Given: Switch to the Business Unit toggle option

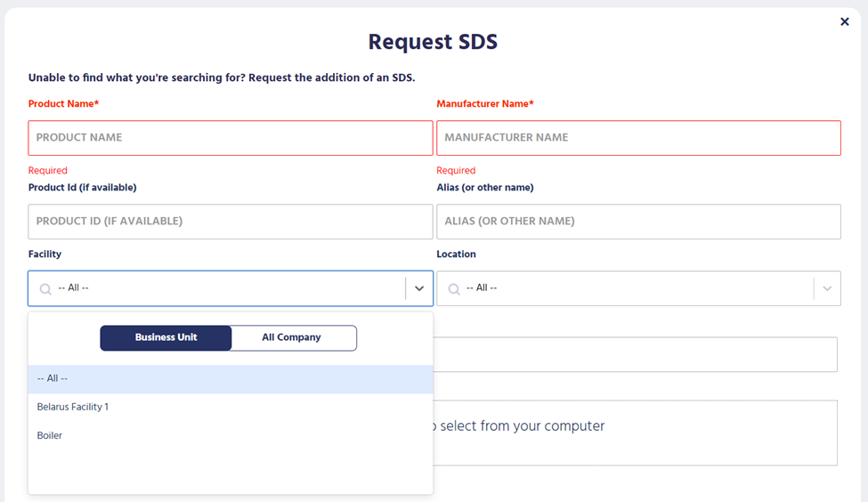Looking at the screenshot, I should (x=166, y=338).
